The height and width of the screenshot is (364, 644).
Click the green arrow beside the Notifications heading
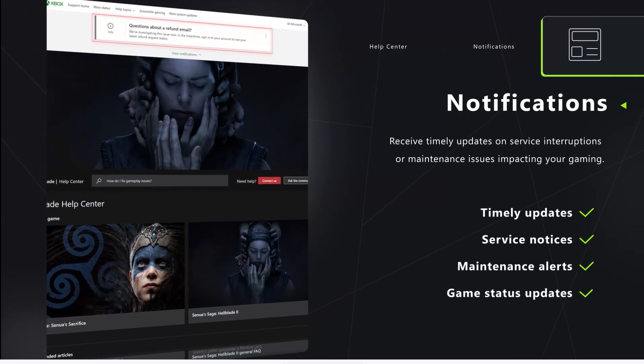[x=623, y=105]
